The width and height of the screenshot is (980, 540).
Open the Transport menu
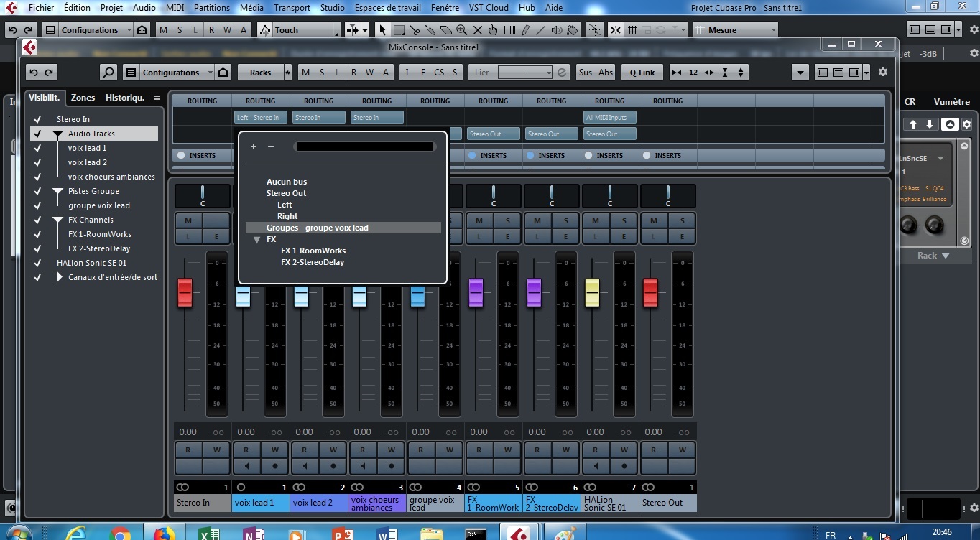(292, 8)
